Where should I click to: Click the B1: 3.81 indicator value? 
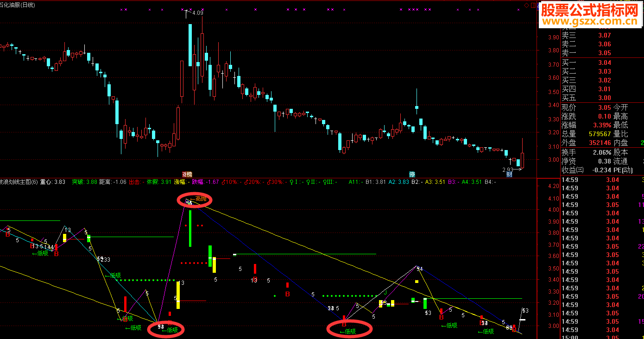pyautogui.click(x=376, y=182)
